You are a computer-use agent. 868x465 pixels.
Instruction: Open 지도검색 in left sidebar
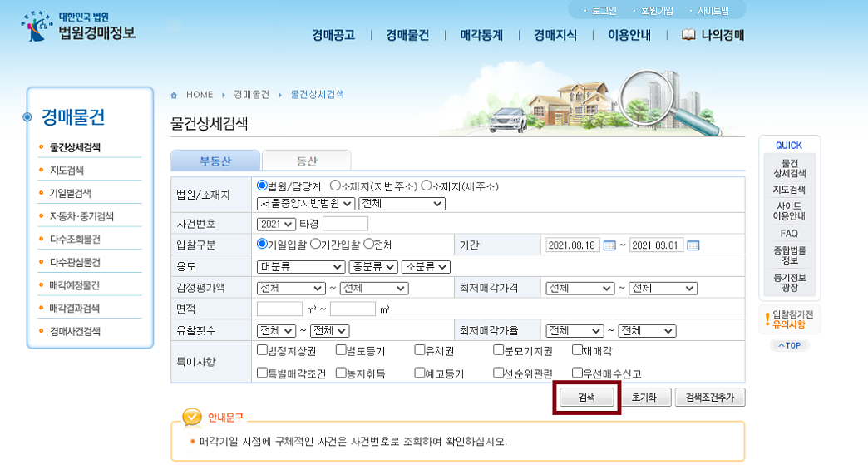[x=67, y=170]
